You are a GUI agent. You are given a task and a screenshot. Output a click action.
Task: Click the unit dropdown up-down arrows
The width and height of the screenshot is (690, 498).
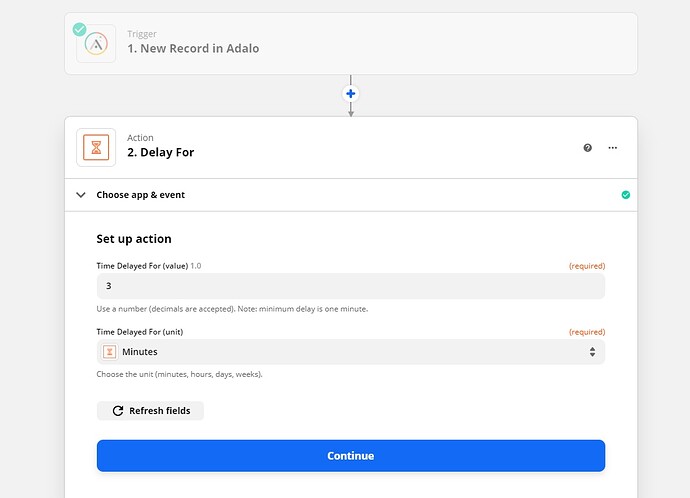click(592, 352)
